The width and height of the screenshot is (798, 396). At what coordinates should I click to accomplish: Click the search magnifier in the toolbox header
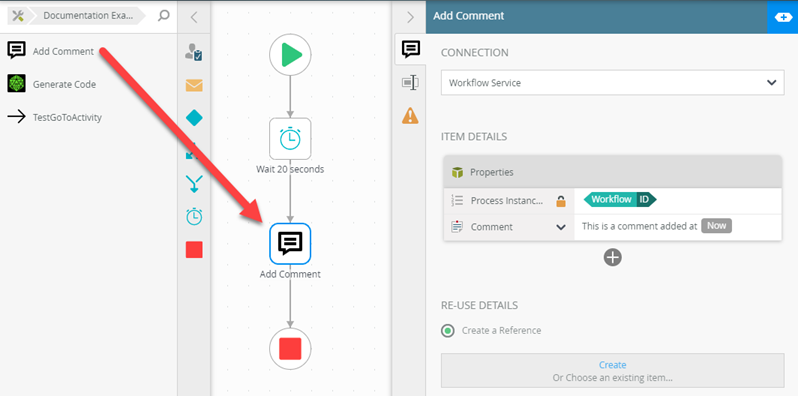(x=163, y=16)
